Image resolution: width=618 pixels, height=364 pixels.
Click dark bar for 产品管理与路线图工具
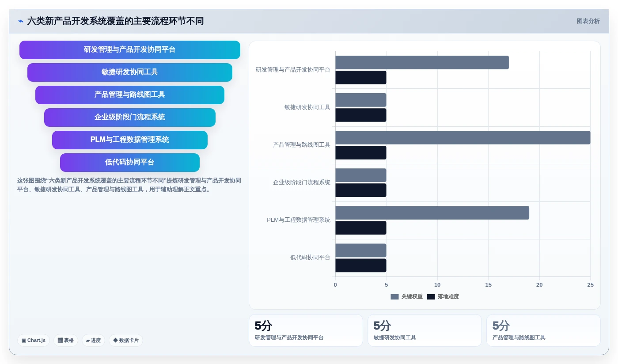(x=361, y=153)
